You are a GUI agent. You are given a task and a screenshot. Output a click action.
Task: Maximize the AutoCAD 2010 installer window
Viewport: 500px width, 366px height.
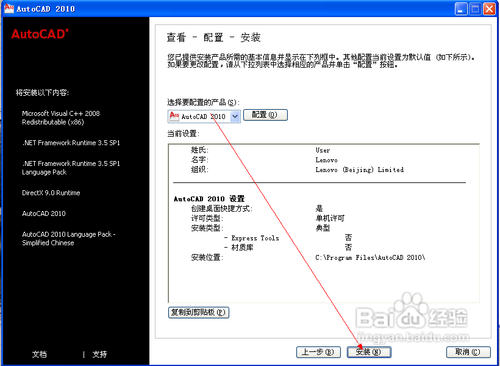[x=475, y=9]
